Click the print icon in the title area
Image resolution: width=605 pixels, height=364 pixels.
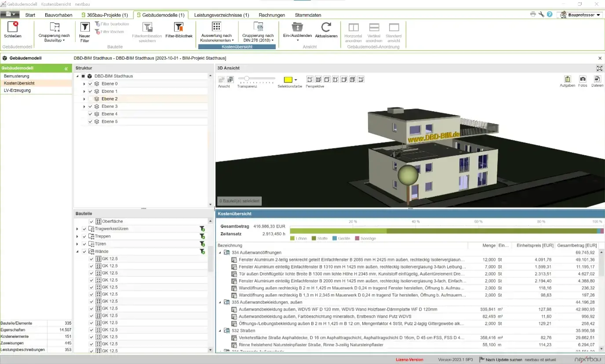tap(533, 15)
